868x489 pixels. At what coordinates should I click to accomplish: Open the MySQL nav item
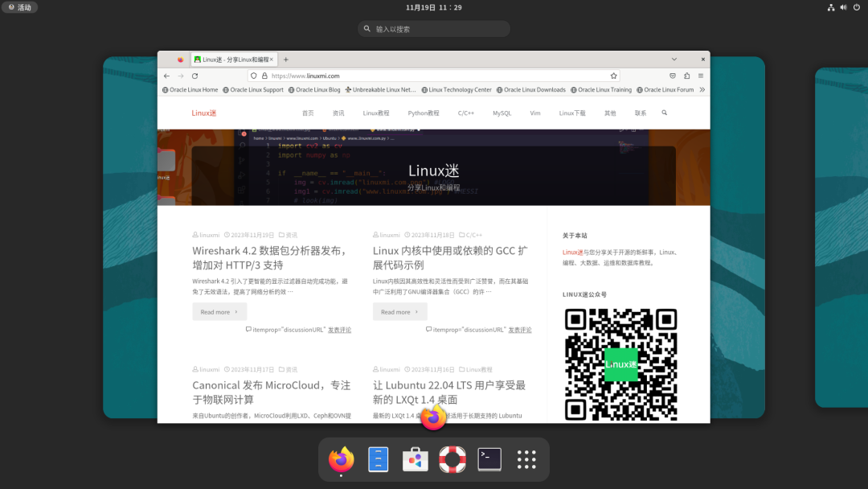502,113
